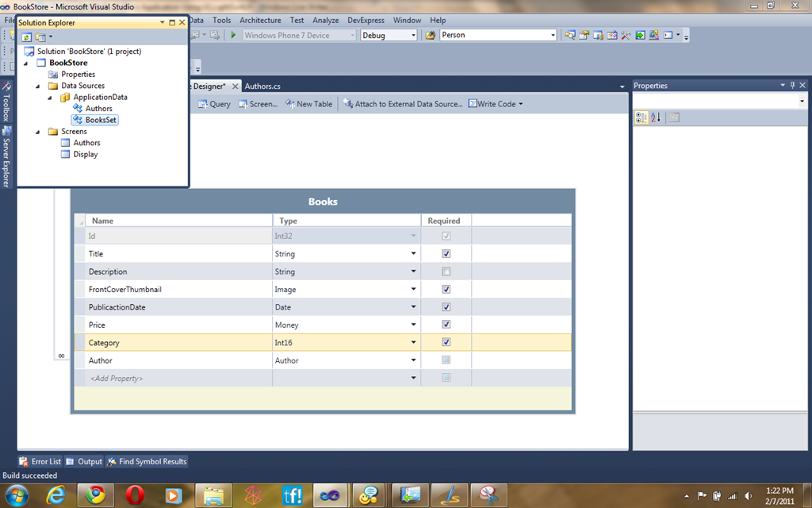Image resolution: width=812 pixels, height=508 pixels.
Task: Sort properties alphabetically in Properties panel
Action: (x=656, y=117)
